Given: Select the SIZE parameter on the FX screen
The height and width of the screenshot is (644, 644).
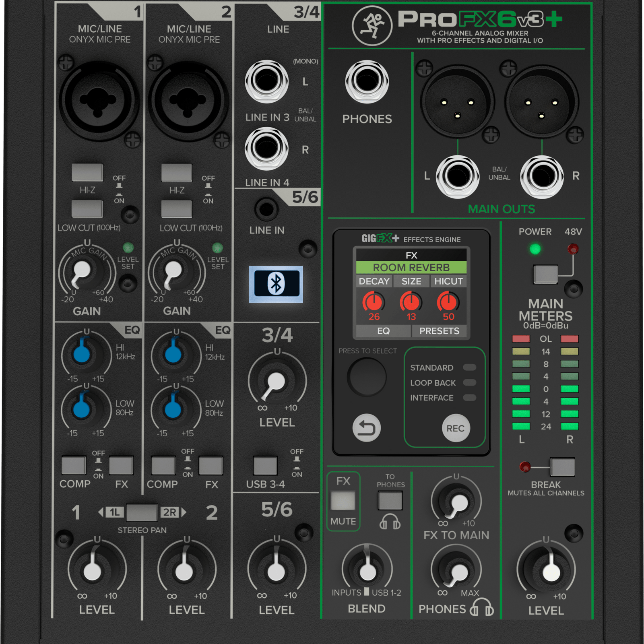Looking at the screenshot, I should coord(411,282).
